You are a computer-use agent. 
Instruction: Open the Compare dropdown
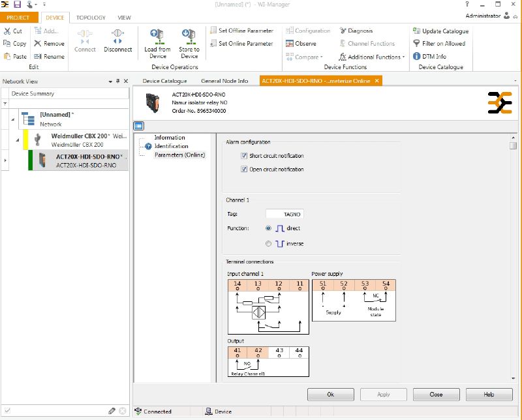(304, 57)
